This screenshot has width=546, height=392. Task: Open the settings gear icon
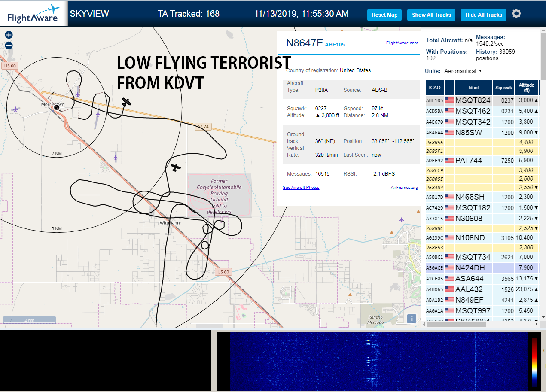point(516,14)
